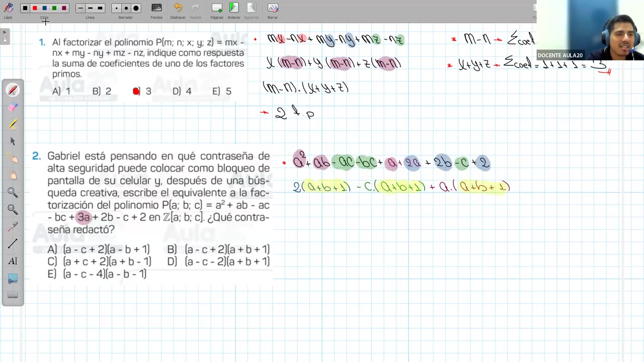
Task: Select the red pen in side palette
Action: (13, 90)
